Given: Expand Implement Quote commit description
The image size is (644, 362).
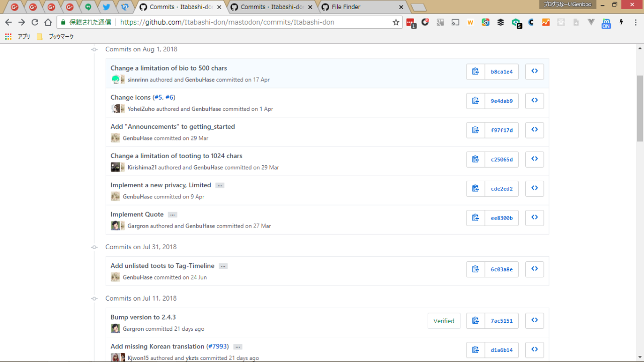Looking at the screenshot, I should (x=173, y=215).
